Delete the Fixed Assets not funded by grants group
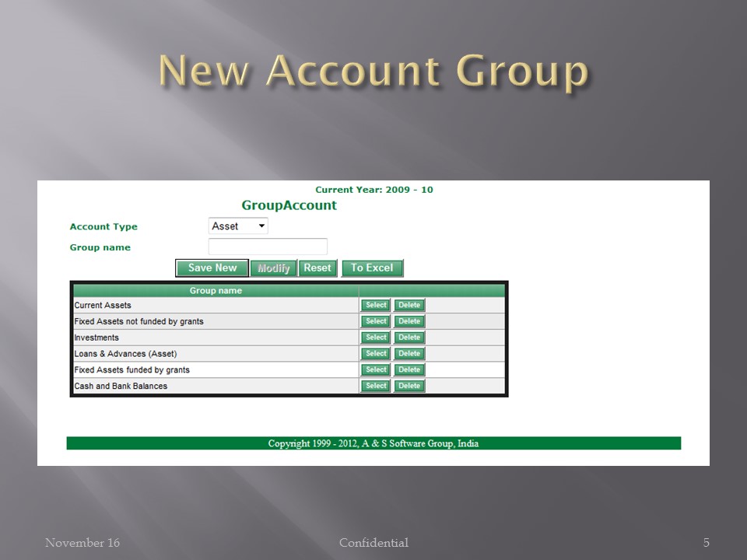The height and width of the screenshot is (560, 747). 409,320
